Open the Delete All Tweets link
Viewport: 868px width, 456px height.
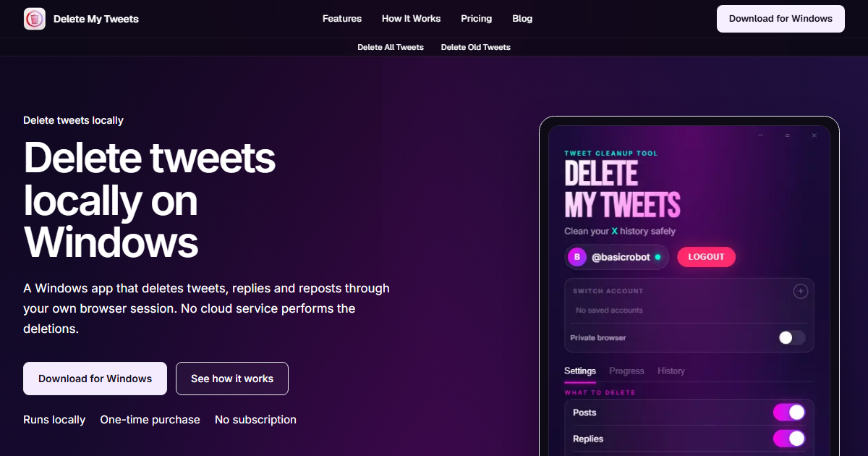click(391, 47)
